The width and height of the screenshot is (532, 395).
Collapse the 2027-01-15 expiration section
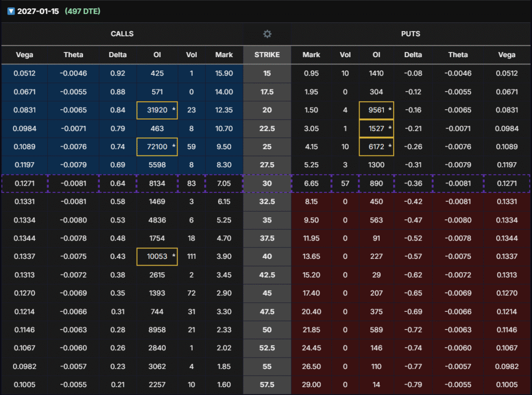(11, 11)
